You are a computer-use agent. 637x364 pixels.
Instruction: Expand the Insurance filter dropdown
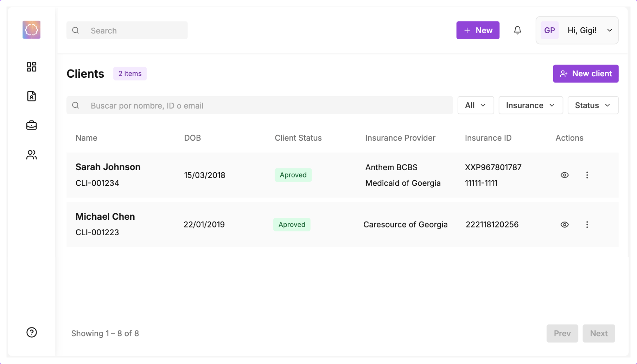(x=530, y=105)
